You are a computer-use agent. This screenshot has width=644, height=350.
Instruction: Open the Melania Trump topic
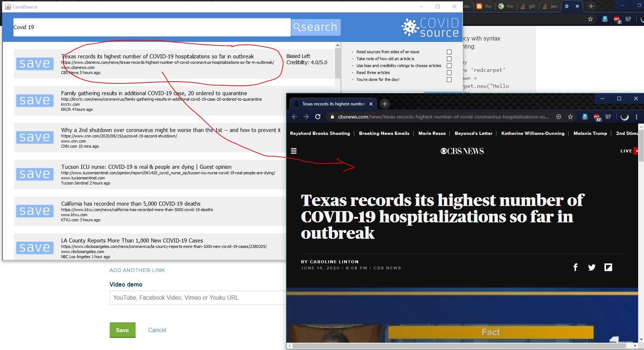tap(590, 133)
